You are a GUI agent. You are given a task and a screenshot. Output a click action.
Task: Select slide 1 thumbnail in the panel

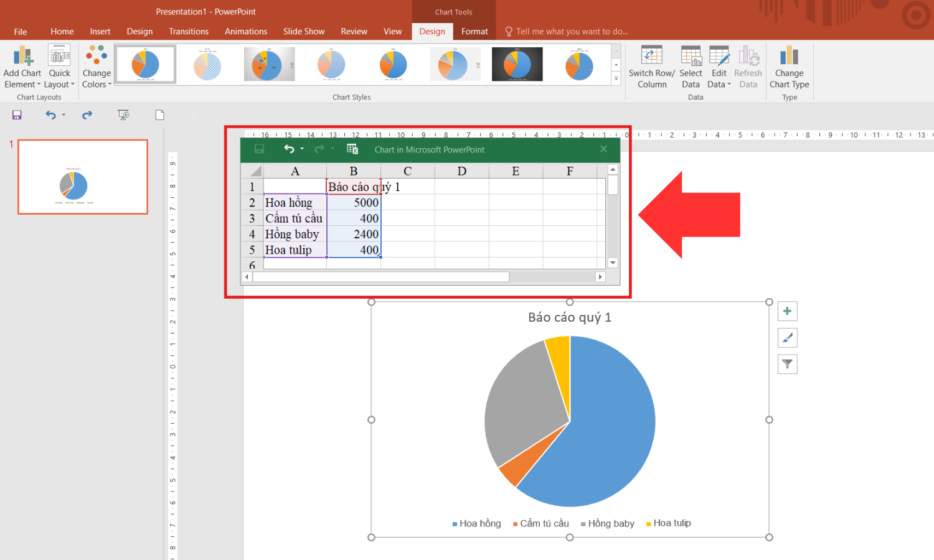pyautogui.click(x=83, y=177)
